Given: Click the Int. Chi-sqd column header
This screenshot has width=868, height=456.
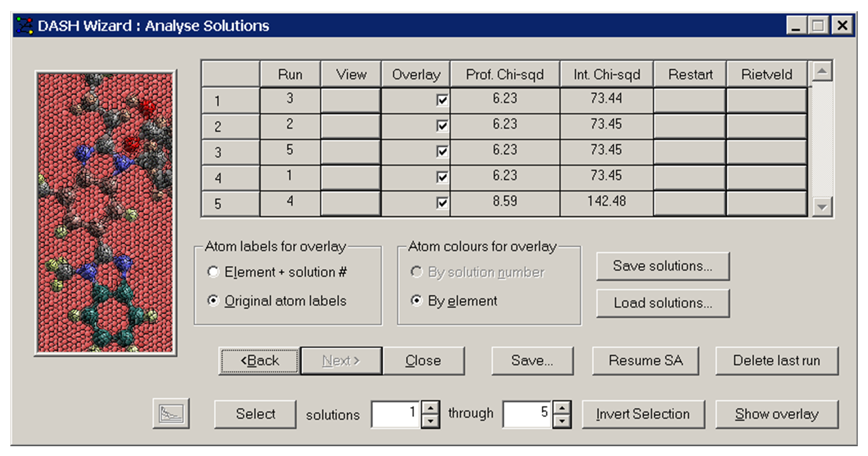Looking at the screenshot, I should click(x=607, y=74).
